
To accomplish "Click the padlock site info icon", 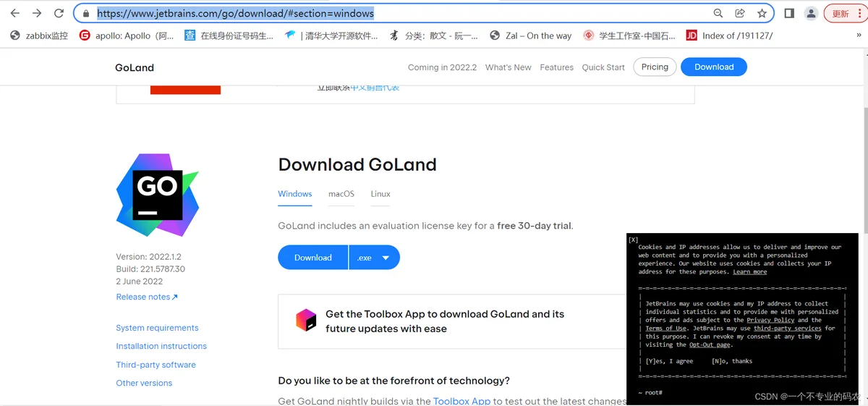I will click(x=86, y=13).
